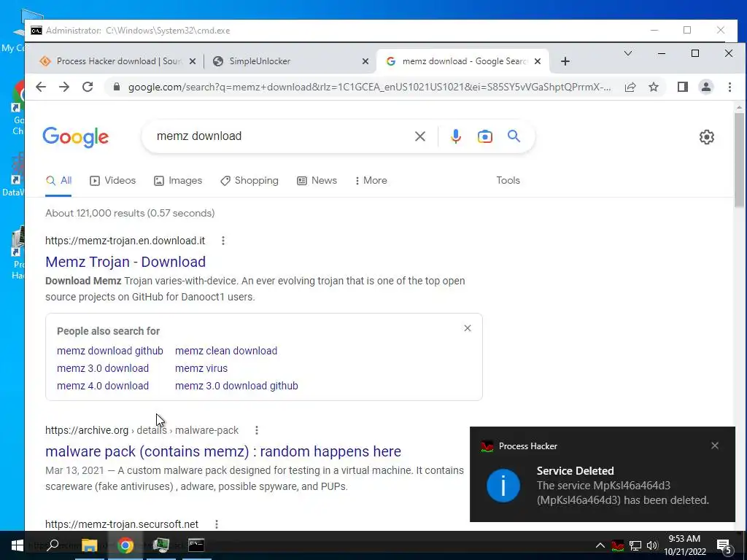Open network tray icon

[635, 545]
